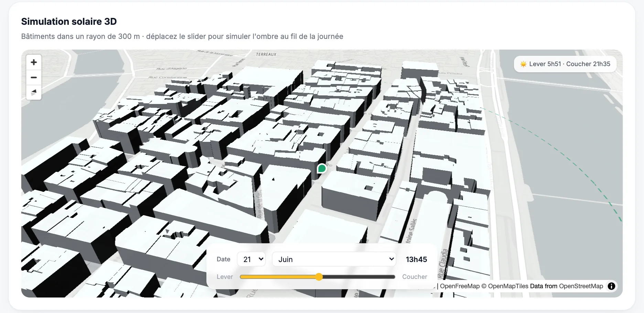The image size is (644, 313).
Task: Click the Rue Claudia street label
Action: (444, 263)
